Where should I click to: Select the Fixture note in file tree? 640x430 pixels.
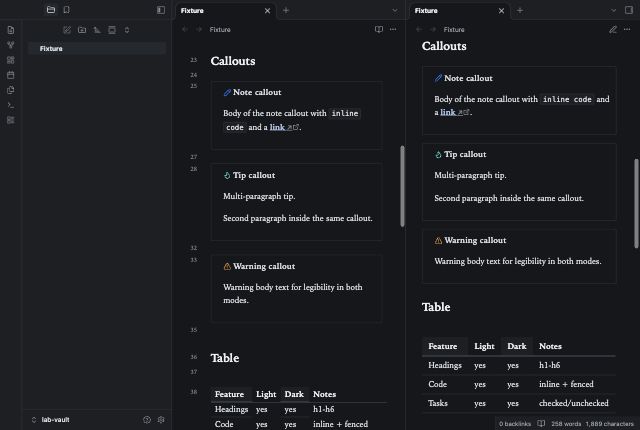pos(97,49)
